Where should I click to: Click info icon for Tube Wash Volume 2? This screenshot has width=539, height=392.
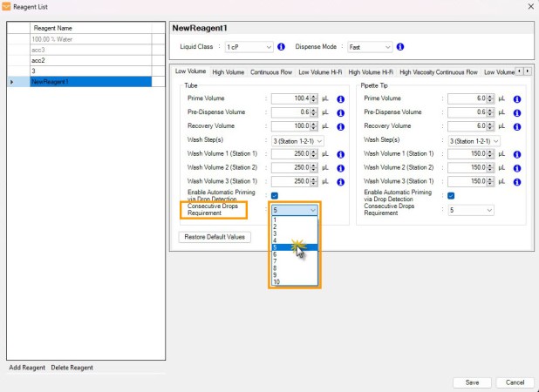tap(340, 168)
